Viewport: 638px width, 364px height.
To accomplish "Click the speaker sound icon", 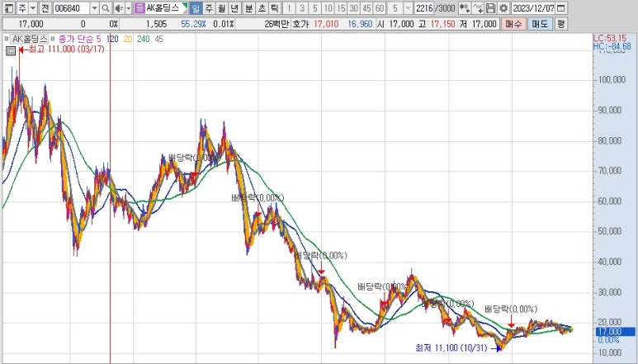I will pos(119,7).
